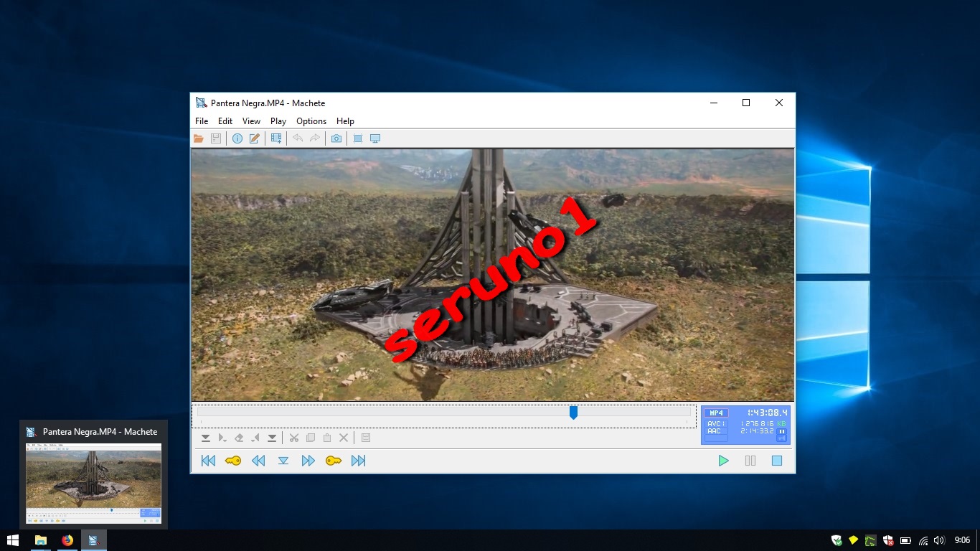Click the seek position slider

click(x=573, y=413)
